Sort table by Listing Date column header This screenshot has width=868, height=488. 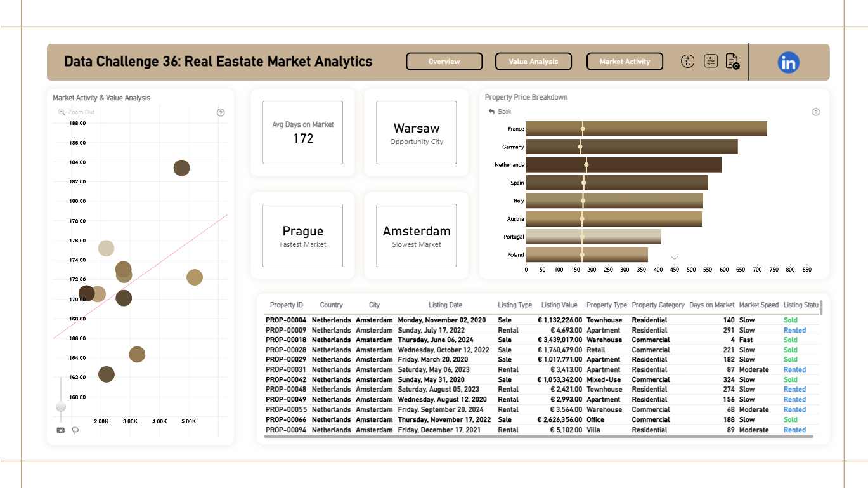pos(446,305)
